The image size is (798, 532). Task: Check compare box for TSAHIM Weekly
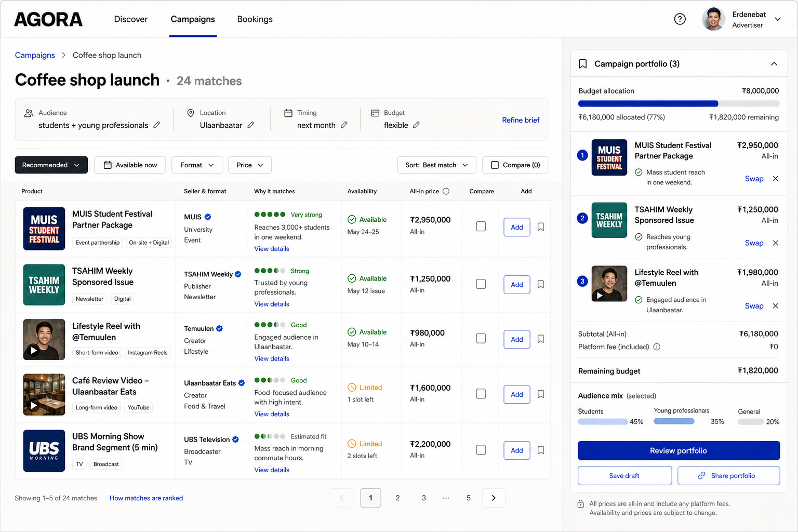(481, 284)
